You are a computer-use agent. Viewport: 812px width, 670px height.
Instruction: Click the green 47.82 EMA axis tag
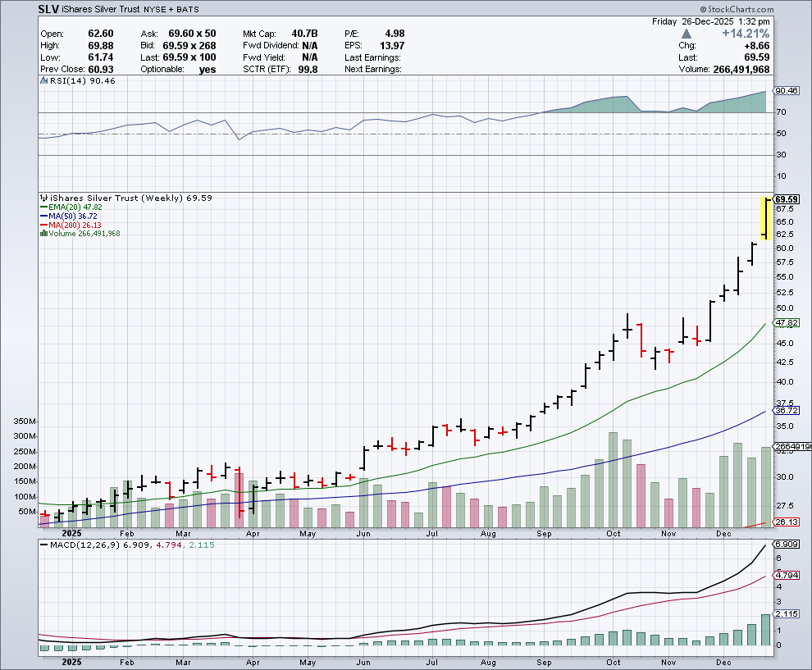tap(787, 322)
